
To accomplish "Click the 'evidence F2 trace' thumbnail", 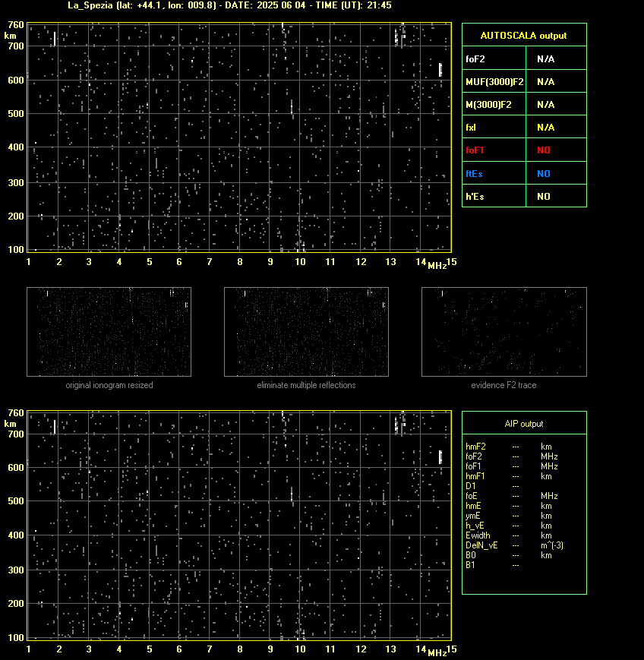I will coord(504,332).
